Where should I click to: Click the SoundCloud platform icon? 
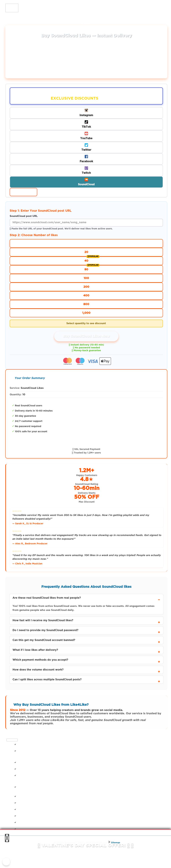[86, 180]
